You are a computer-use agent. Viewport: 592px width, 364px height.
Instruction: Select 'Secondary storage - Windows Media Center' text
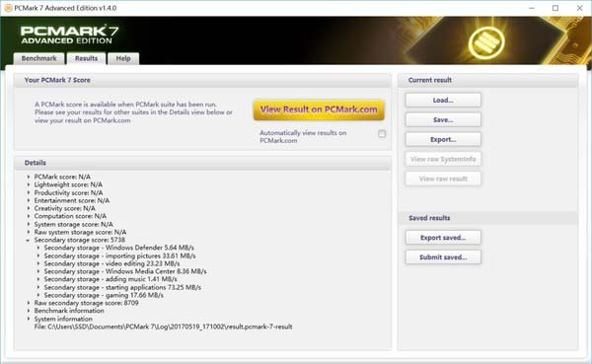coord(125,271)
